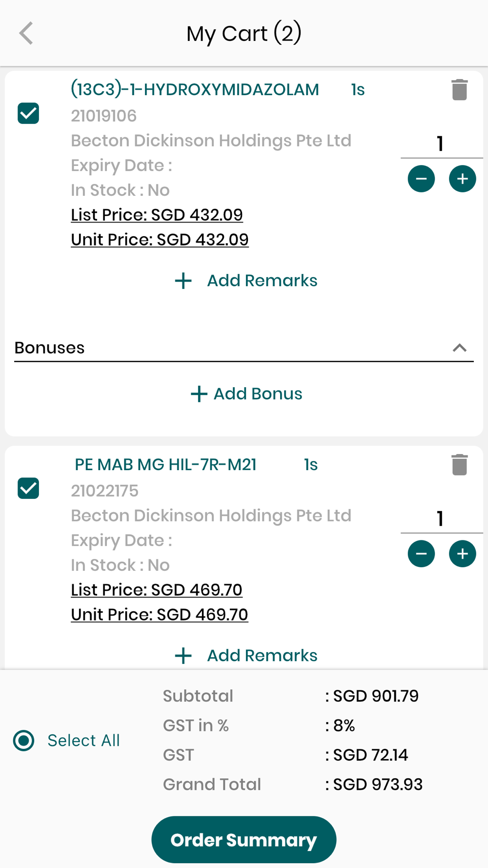Decrease quantity of PE MAB MG HIL-7R-M21
Image resolution: width=488 pixels, height=868 pixels.
point(421,554)
